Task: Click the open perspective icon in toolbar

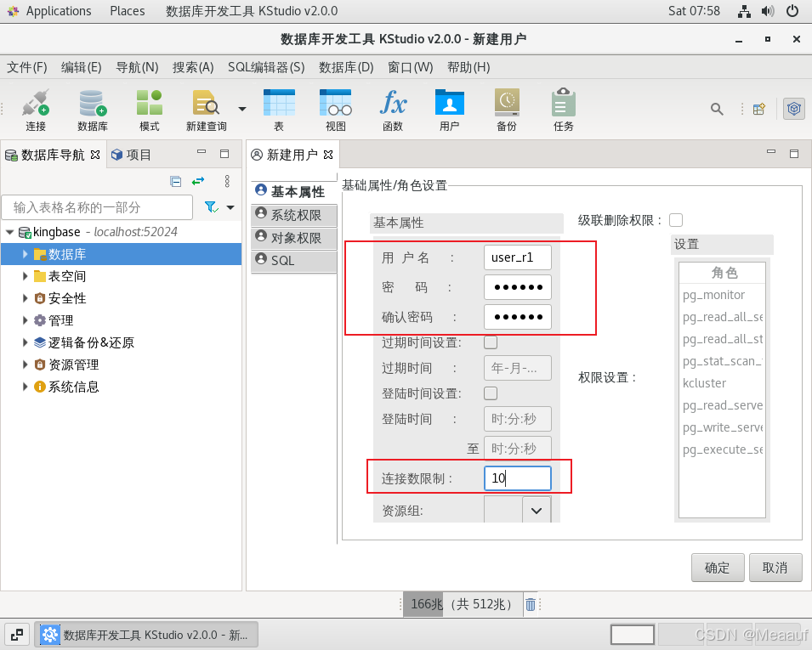Action: (759, 109)
